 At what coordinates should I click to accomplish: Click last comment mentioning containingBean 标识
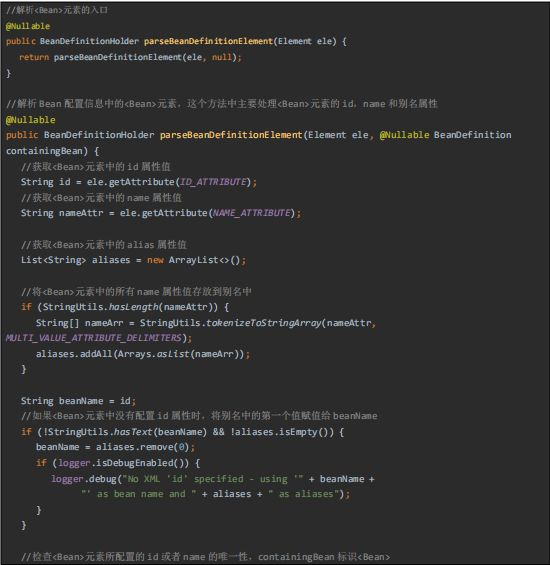point(205,557)
